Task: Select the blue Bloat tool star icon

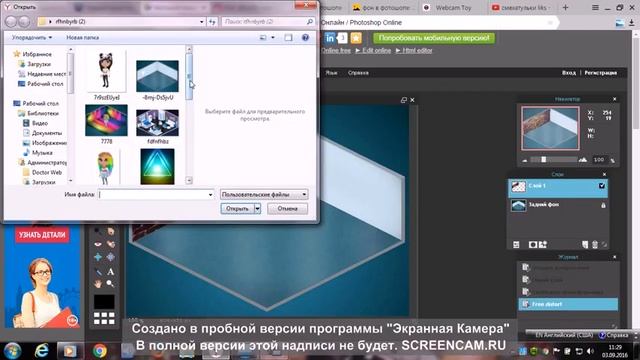Action: click(x=98, y=257)
